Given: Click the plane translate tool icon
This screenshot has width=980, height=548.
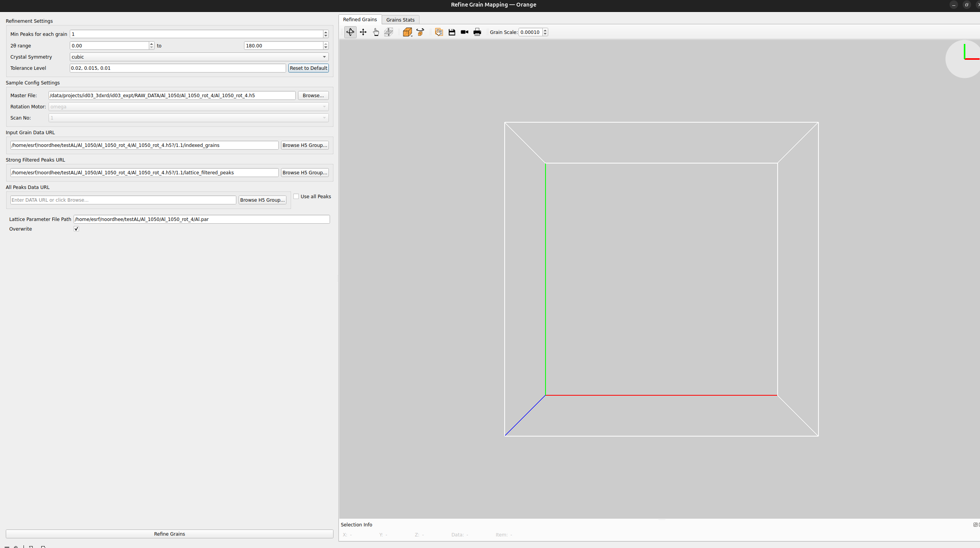Looking at the screenshot, I should pyautogui.click(x=388, y=32).
